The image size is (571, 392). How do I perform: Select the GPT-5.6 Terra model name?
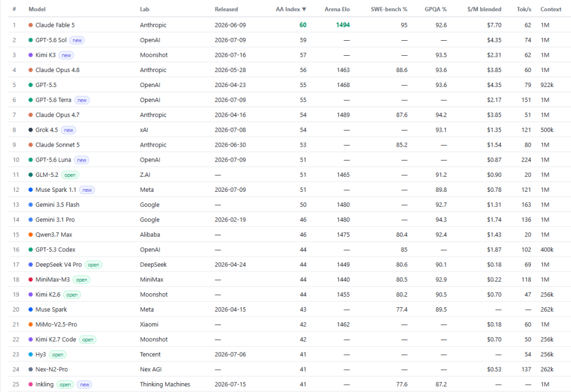[x=53, y=100]
